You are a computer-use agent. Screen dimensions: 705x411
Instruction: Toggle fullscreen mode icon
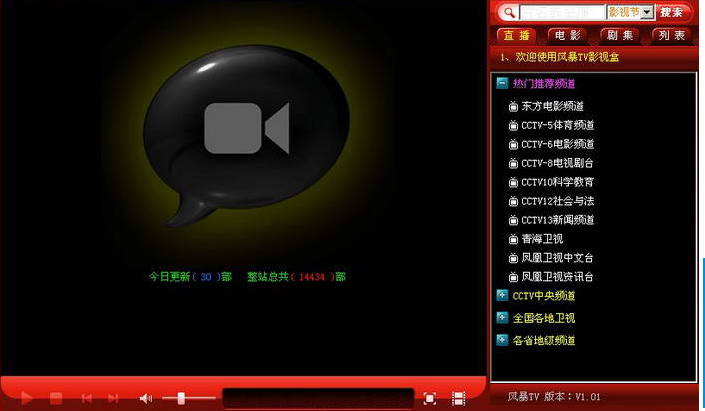pos(429,398)
